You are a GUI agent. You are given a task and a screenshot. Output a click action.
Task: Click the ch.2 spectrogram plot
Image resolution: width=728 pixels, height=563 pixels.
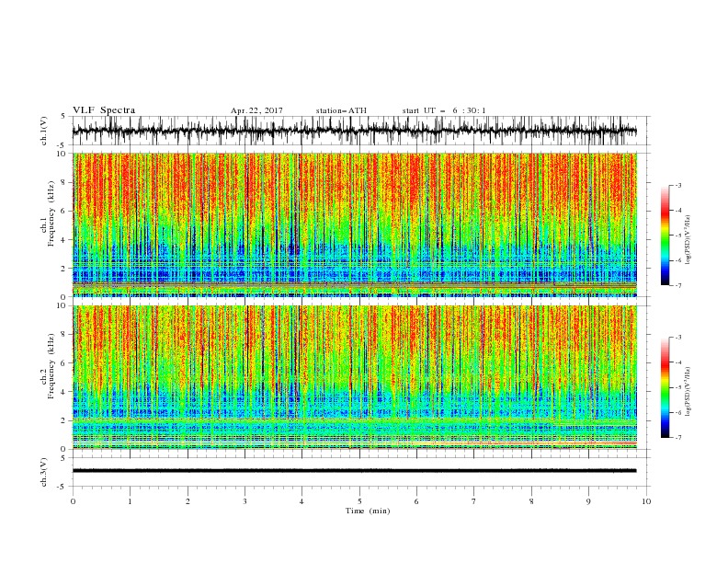355,377
